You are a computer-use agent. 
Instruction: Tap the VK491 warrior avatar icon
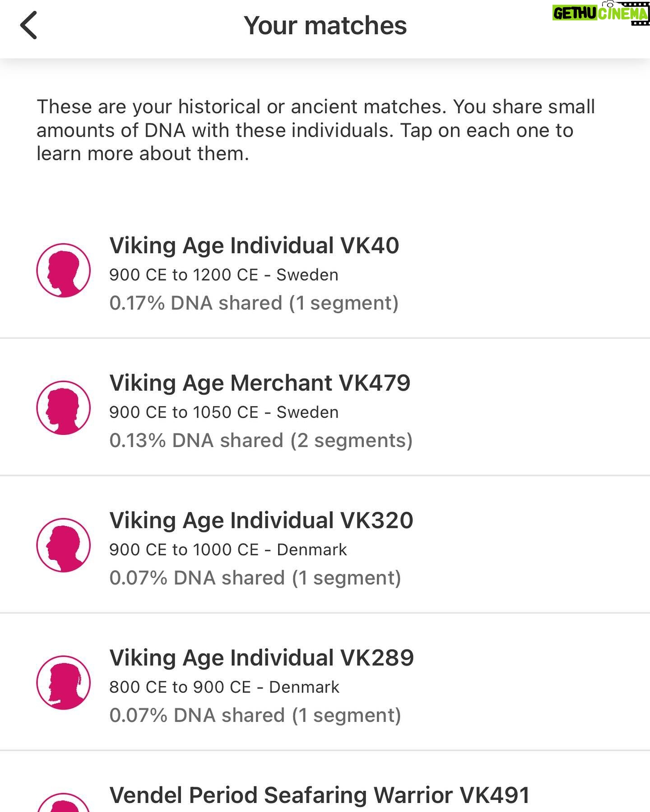(64, 803)
